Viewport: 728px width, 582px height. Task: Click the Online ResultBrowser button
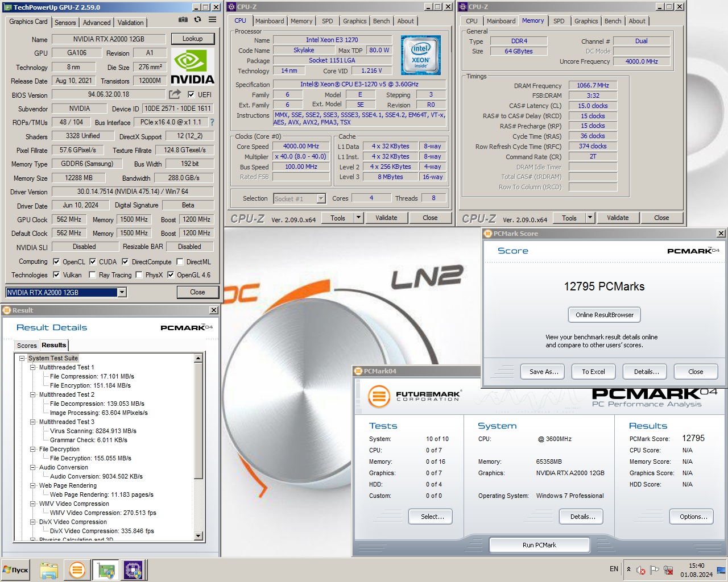point(605,315)
